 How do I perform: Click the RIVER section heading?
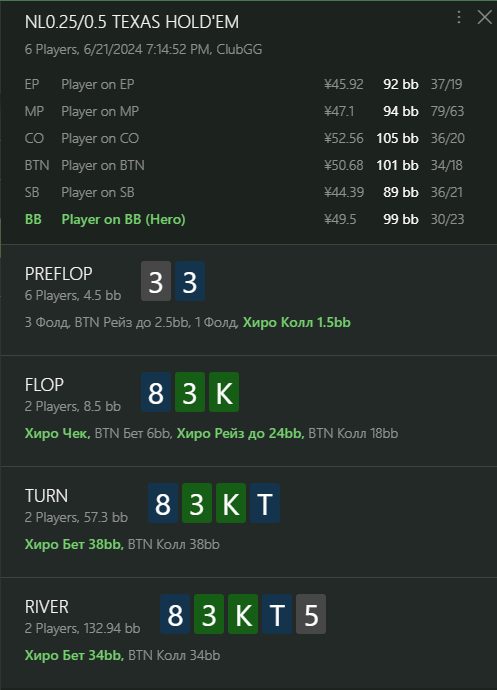coord(47,607)
